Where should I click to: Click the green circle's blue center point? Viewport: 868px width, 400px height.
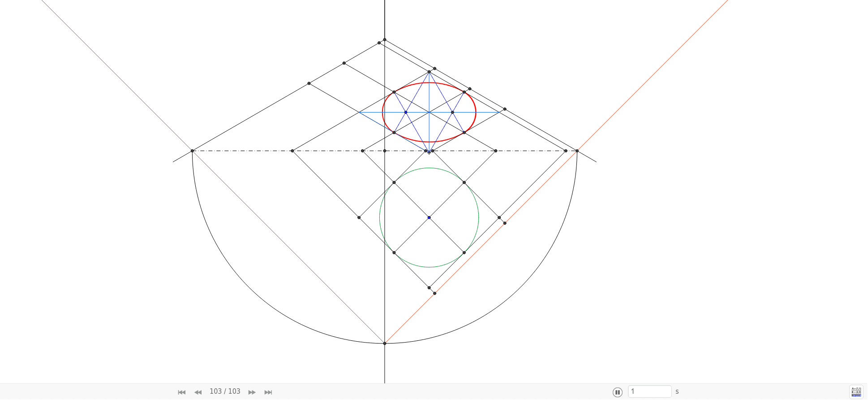429,217
